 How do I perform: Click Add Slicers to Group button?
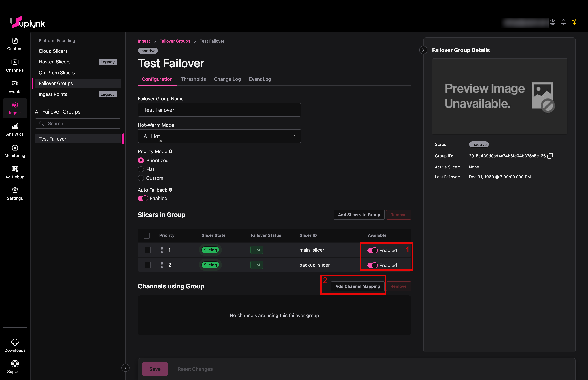359,215
